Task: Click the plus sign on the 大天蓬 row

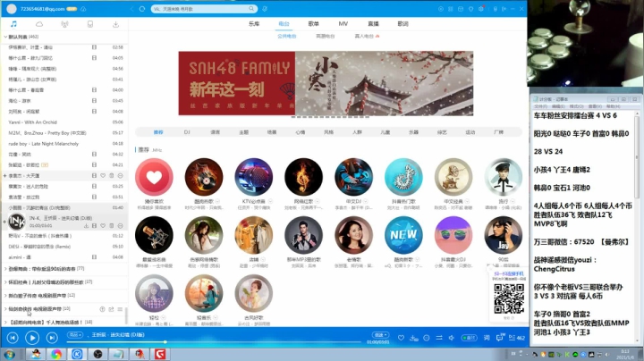Action: click(4, 175)
